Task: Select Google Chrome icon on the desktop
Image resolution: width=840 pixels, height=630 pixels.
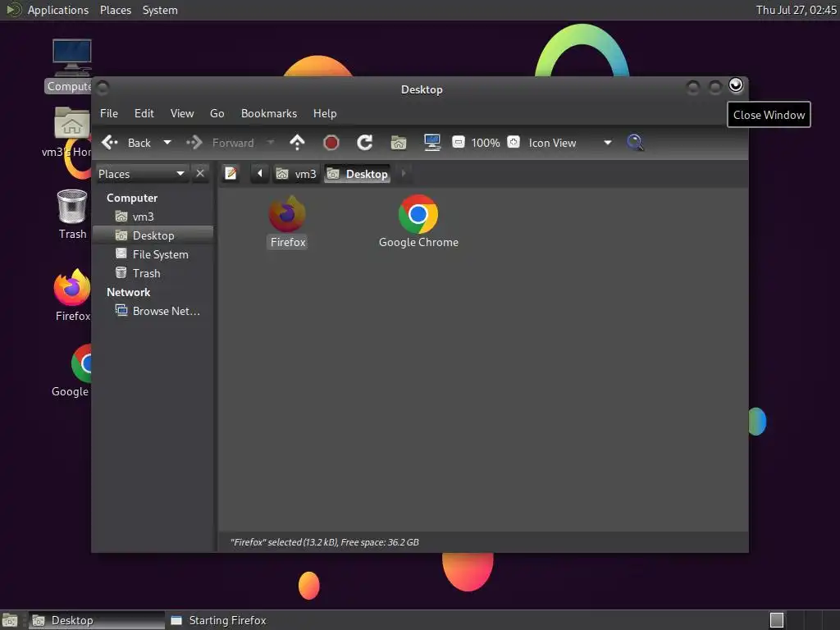Action: [71, 372]
